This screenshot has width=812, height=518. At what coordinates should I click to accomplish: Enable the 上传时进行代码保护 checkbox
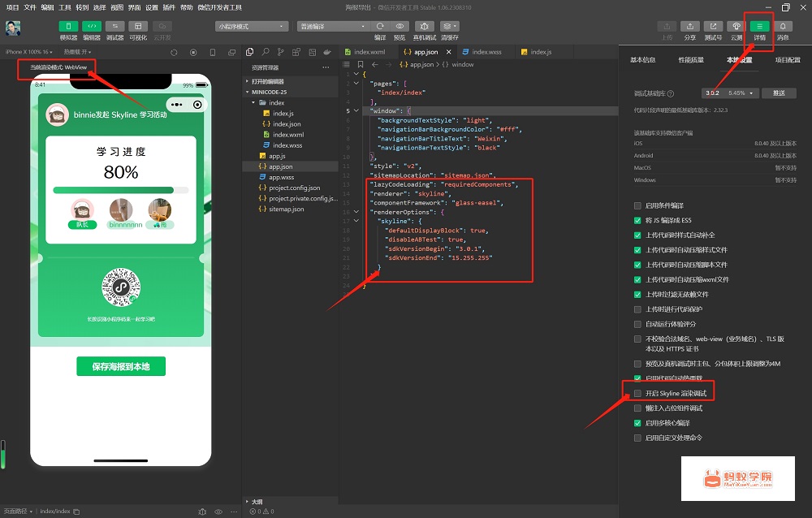click(637, 309)
